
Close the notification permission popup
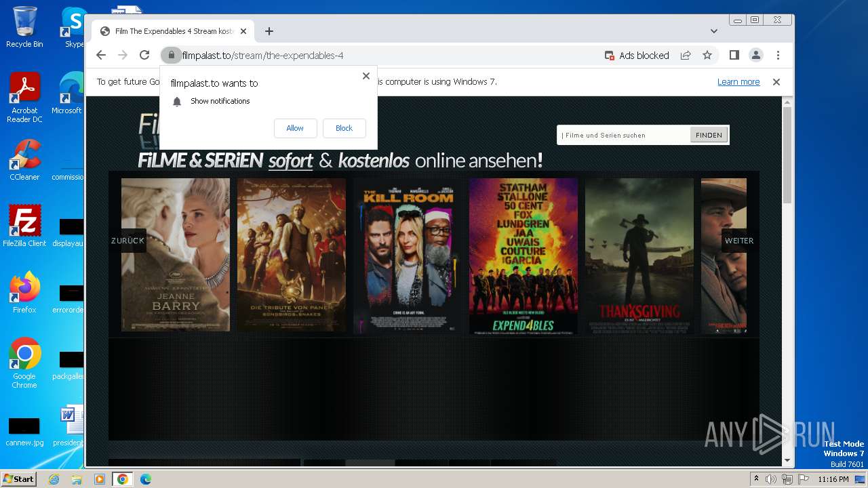point(366,76)
